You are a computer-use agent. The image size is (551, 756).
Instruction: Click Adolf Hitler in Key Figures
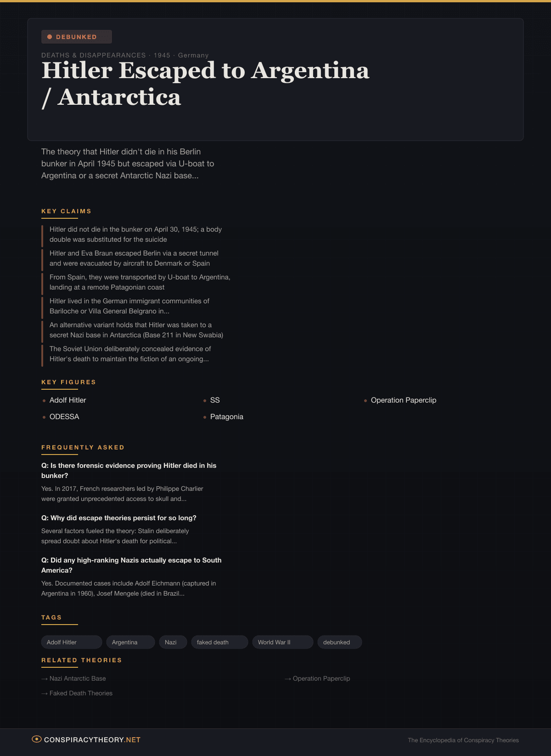[67, 400]
